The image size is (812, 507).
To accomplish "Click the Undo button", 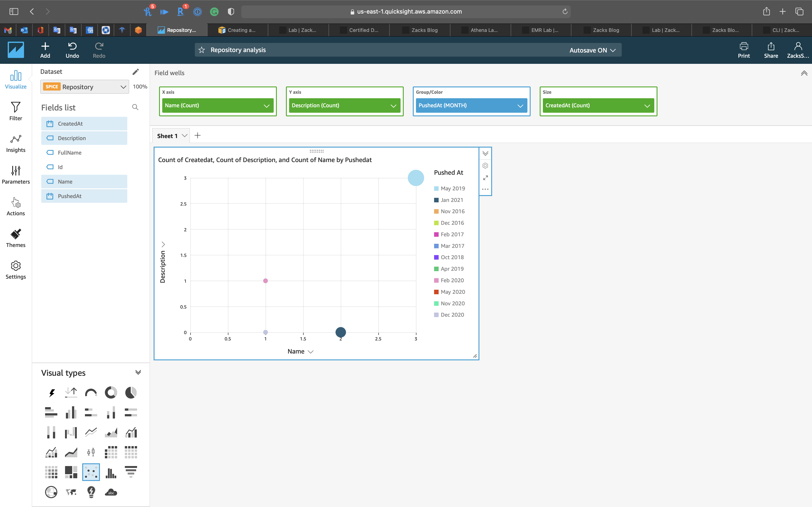I will coord(72,50).
